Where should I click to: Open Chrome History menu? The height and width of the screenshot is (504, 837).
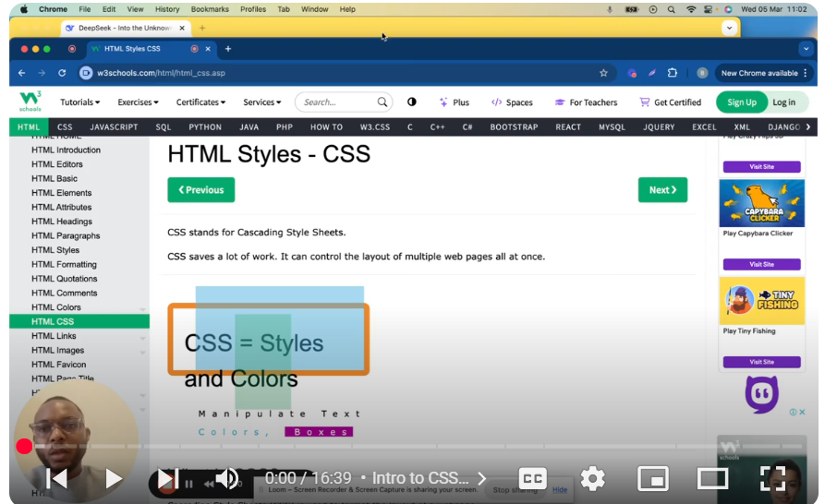(x=167, y=9)
